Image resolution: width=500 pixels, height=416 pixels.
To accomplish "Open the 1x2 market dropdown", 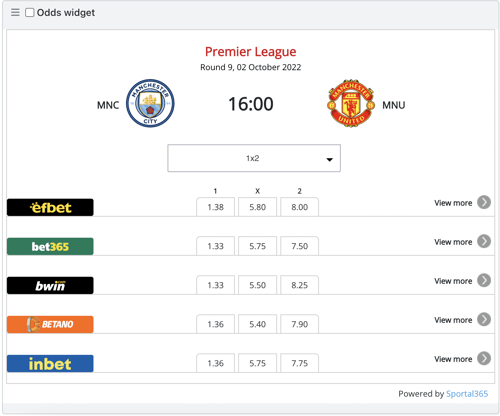I will [254, 158].
